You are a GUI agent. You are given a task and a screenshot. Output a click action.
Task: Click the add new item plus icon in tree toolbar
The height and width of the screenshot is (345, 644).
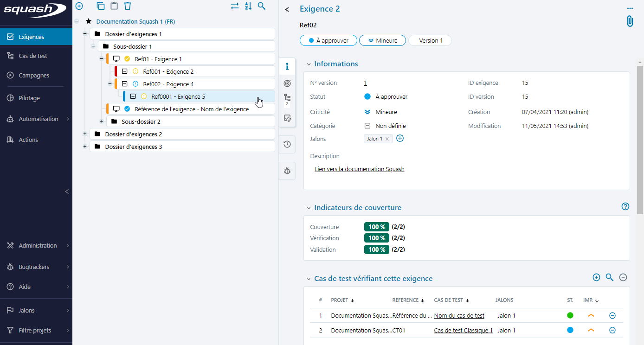click(x=79, y=6)
